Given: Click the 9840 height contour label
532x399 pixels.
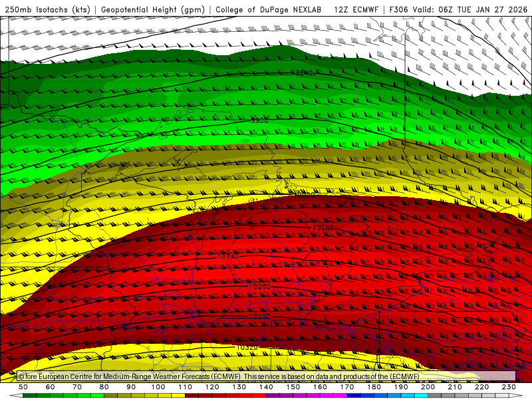Looking at the screenshot, I should [x=303, y=73].
